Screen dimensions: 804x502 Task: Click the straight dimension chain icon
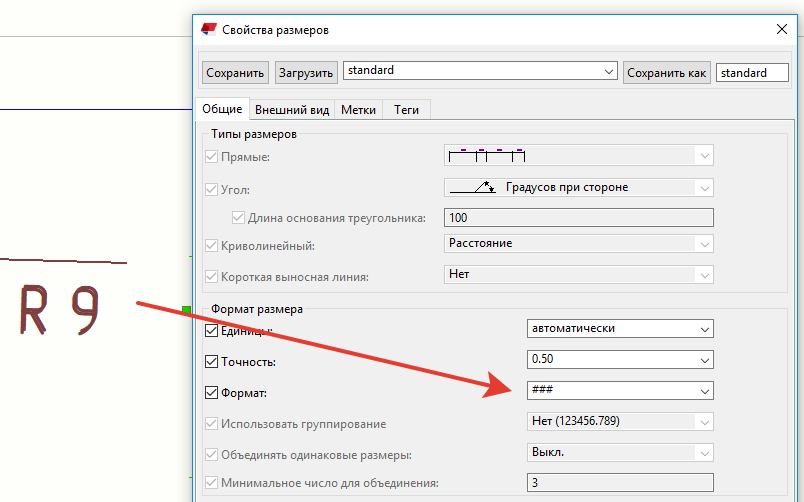click(487, 155)
